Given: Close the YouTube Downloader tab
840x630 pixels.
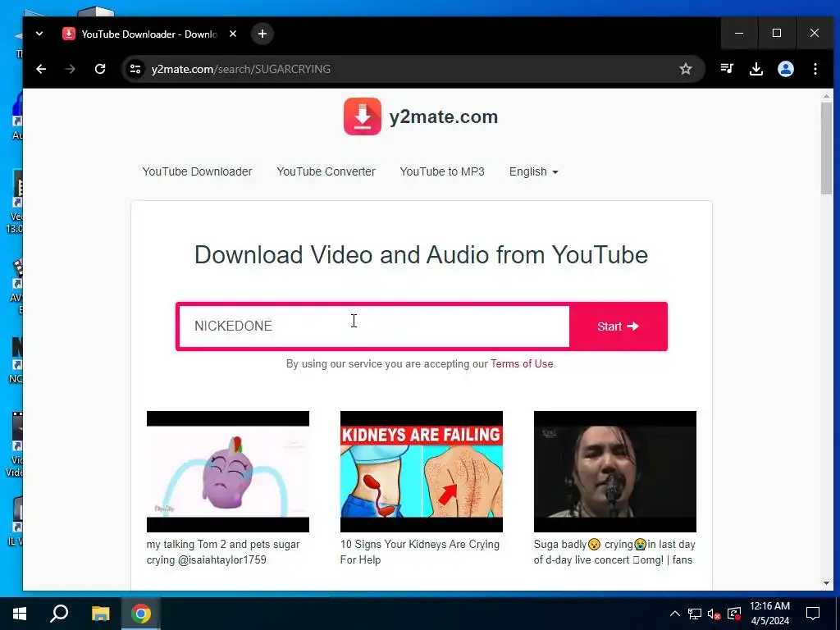Looking at the screenshot, I should coord(233,34).
